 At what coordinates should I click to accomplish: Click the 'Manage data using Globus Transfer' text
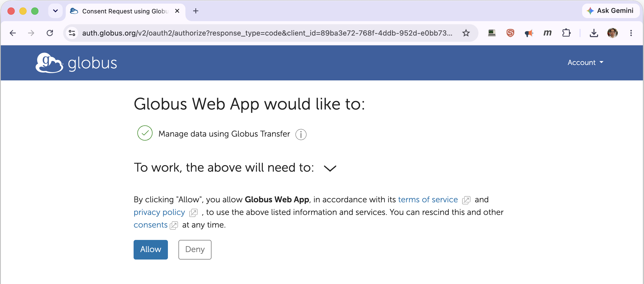click(224, 134)
